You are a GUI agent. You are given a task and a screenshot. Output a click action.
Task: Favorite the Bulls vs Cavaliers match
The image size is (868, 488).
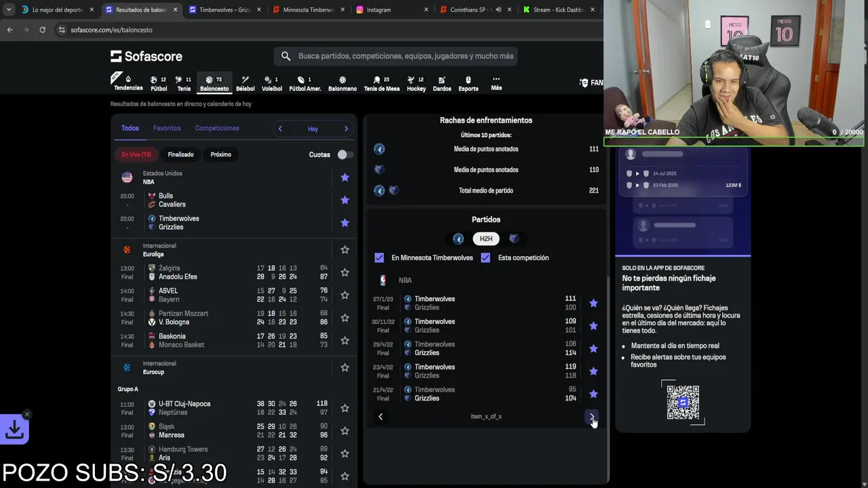[344, 200]
